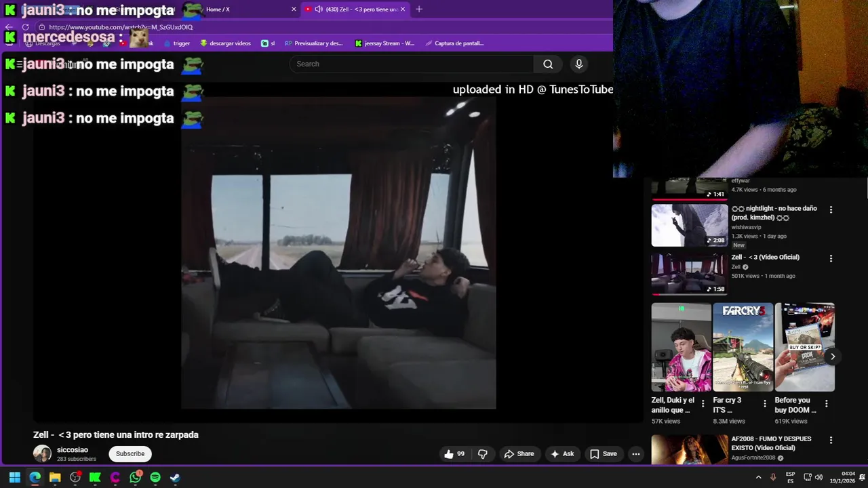The height and width of the screenshot is (488, 868).
Task: Open the descargar videos bookmark
Action: pos(225,43)
